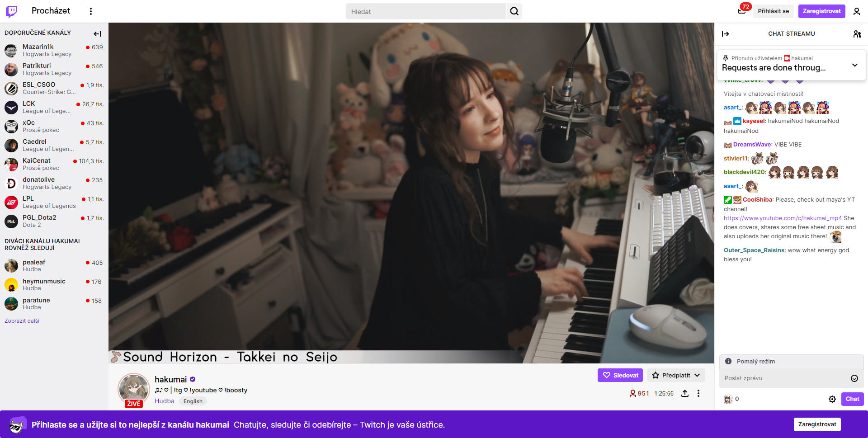This screenshot has height=438, width=868.
Task: Click stivler11 username in chat
Action: pos(736,159)
